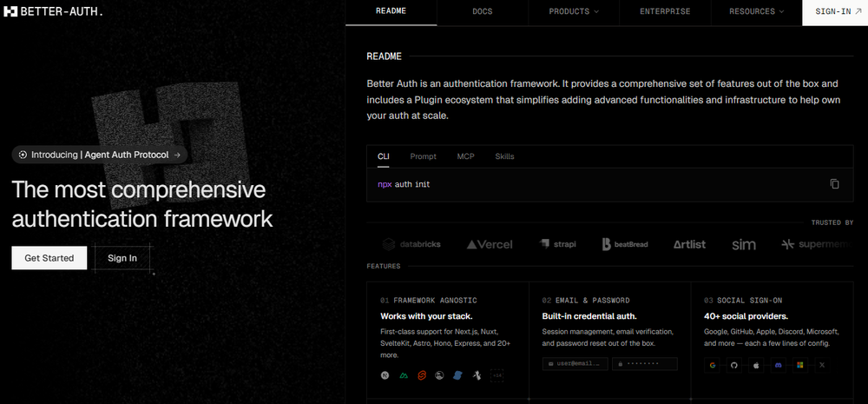This screenshot has width=868, height=404.
Task: Click the arrow in the Agent Auth Protocol banner
Action: click(177, 156)
